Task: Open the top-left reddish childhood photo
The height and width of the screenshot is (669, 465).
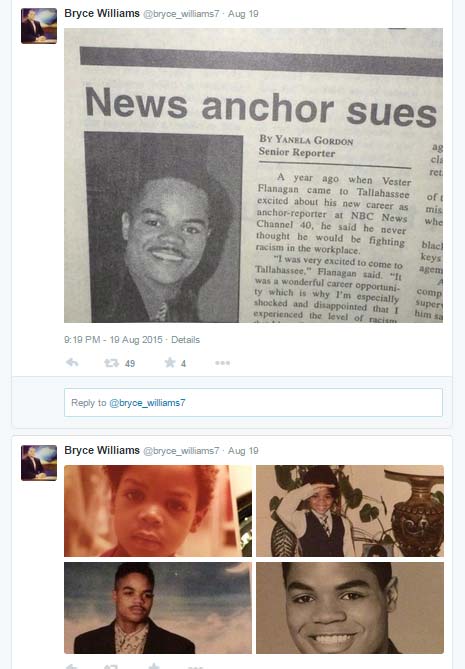Action: pyautogui.click(x=158, y=511)
